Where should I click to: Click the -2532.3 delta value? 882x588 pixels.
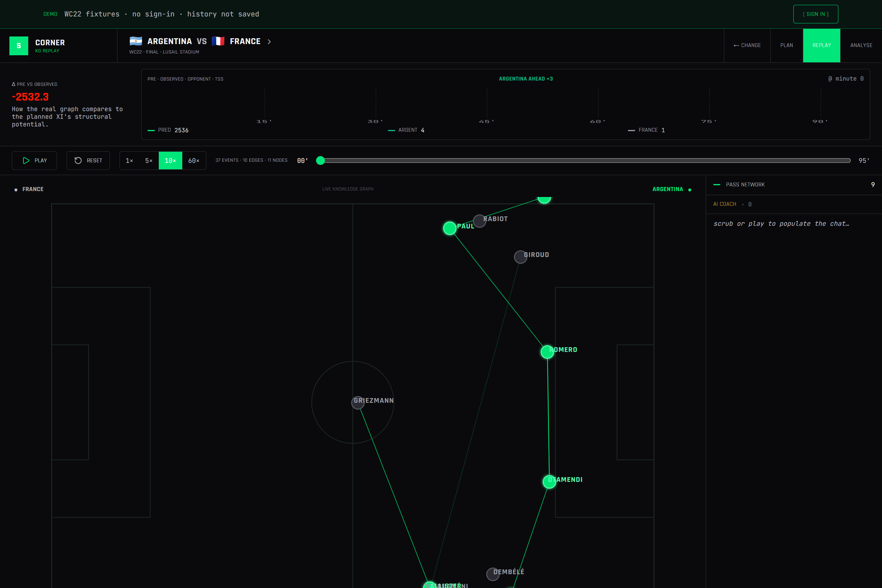pos(30,97)
